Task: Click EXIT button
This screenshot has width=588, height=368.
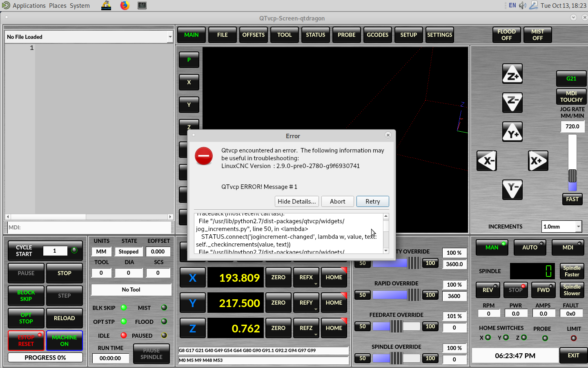Action: [574, 355]
